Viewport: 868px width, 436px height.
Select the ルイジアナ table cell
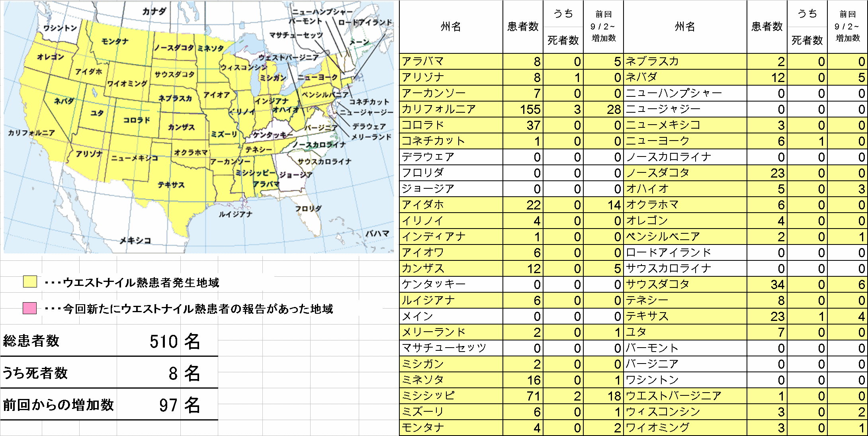[x=451, y=300]
